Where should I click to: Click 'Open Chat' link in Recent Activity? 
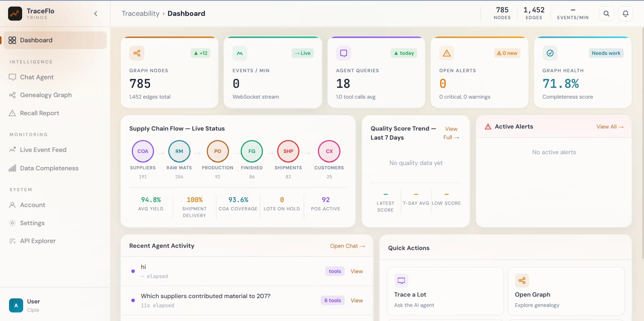(x=347, y=246)
